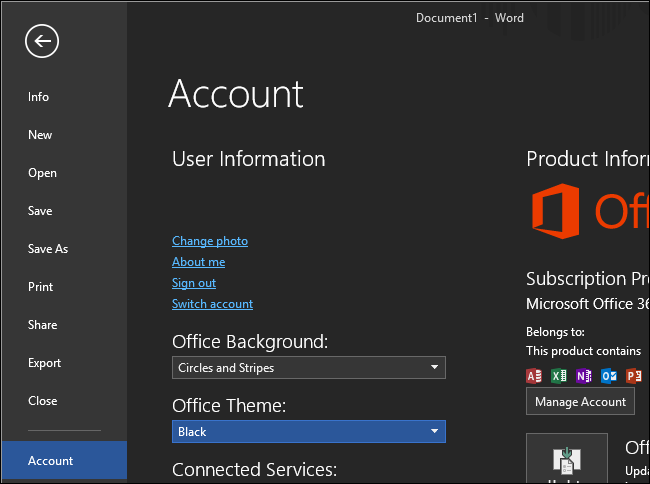650x484 pixels.
Task: Click the Change photo link
Action: click(x=210, y=241)
